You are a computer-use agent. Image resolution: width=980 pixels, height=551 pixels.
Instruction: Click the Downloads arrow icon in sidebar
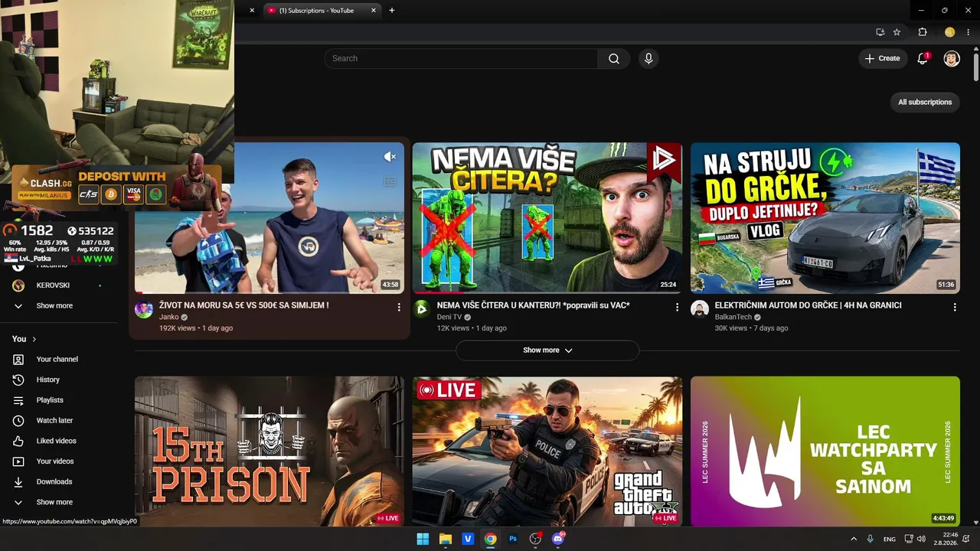tap(18, 482)
